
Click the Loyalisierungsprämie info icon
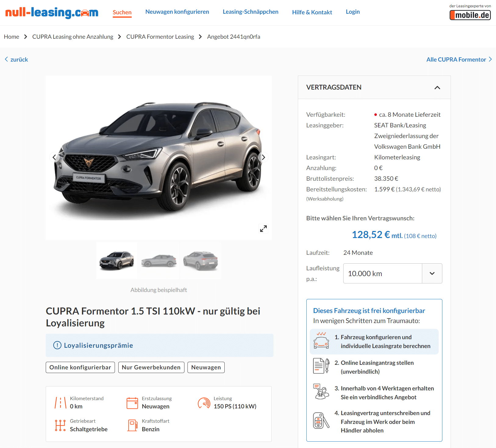click(57, 345)
